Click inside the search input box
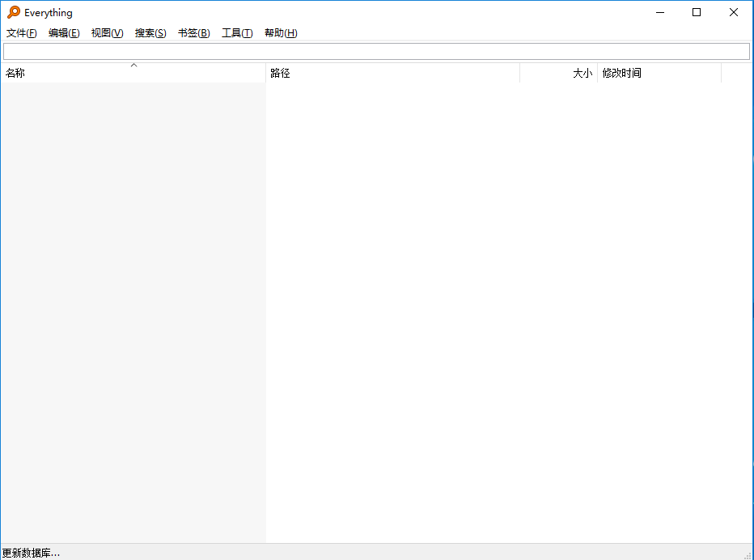 click(x=377, y=50)
